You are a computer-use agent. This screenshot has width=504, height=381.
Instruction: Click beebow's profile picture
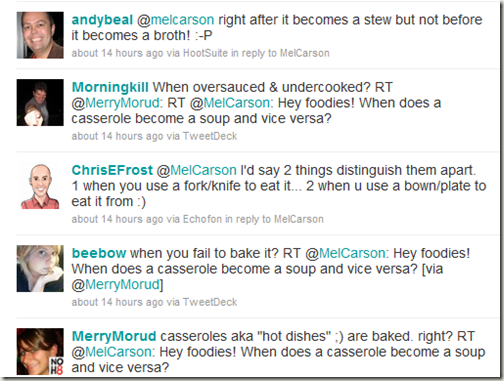pos(40,268)
